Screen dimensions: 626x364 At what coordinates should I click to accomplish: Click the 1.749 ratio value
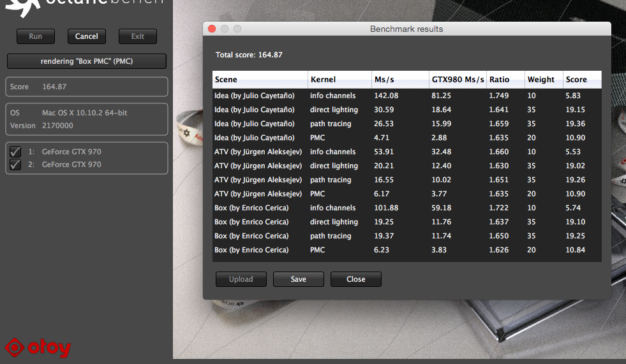[498, 96]
